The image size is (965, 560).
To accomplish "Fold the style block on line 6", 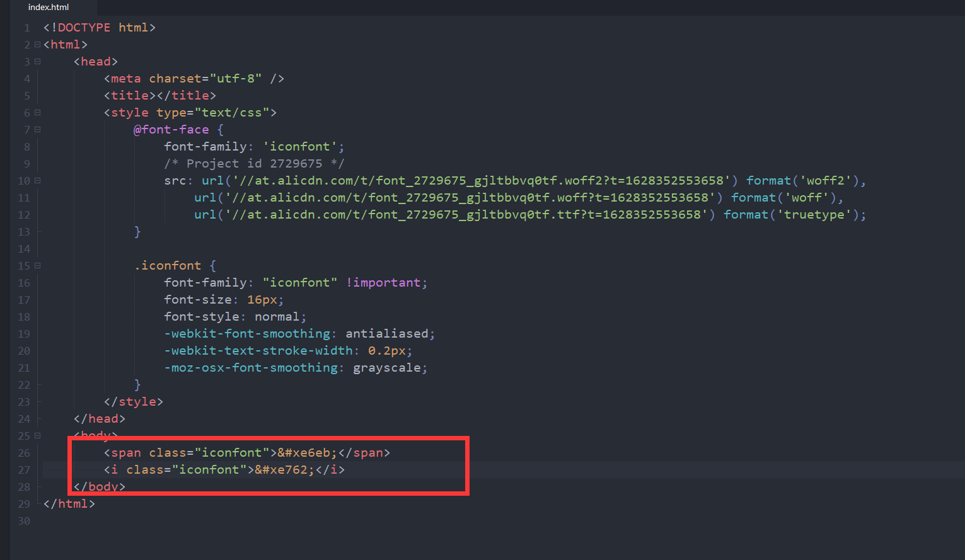I will (37, 113).
